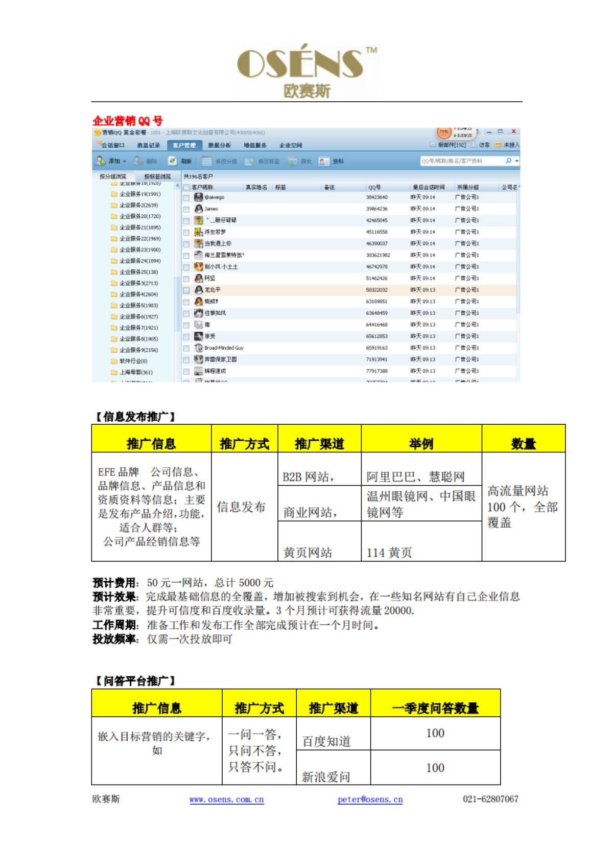613x868 pixels.
Task: Open the 企业服务7(1921) group
Action: 138,328
